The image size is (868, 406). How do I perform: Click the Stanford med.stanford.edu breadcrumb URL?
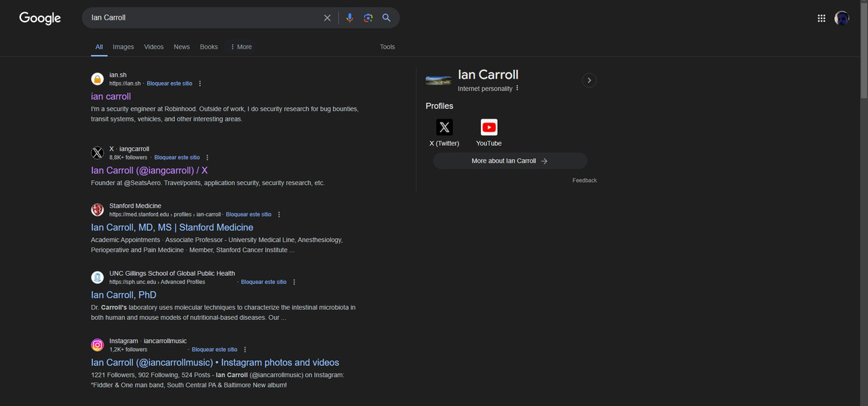coord(165,214)
